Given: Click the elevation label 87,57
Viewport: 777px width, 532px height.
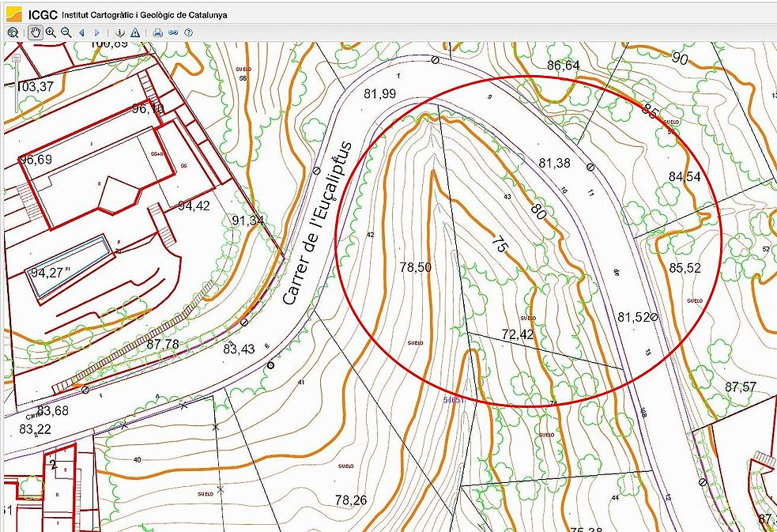Looking at the screenshot, I should [x=741, y=387].
